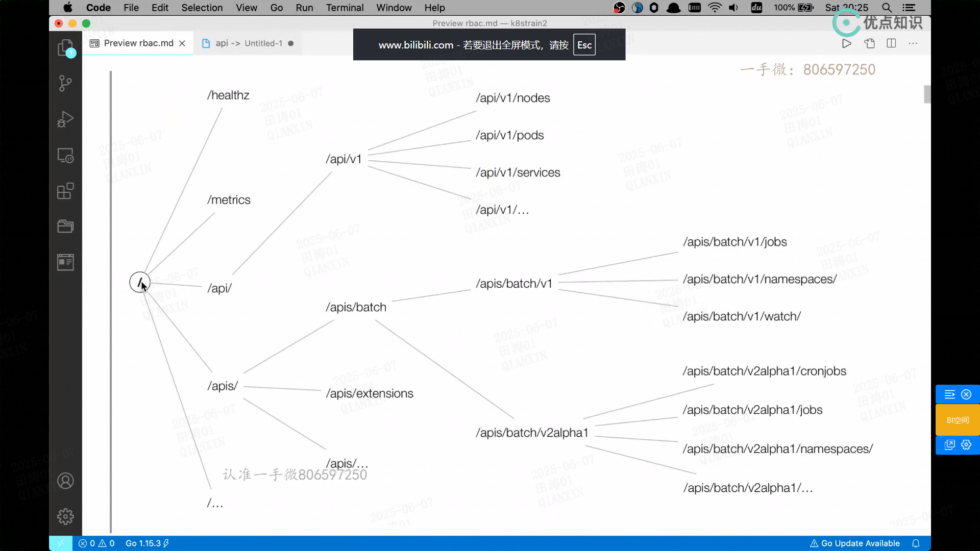Close the Preview rbac.md tab
The image size is (980, 551).
tap(182, 43)
